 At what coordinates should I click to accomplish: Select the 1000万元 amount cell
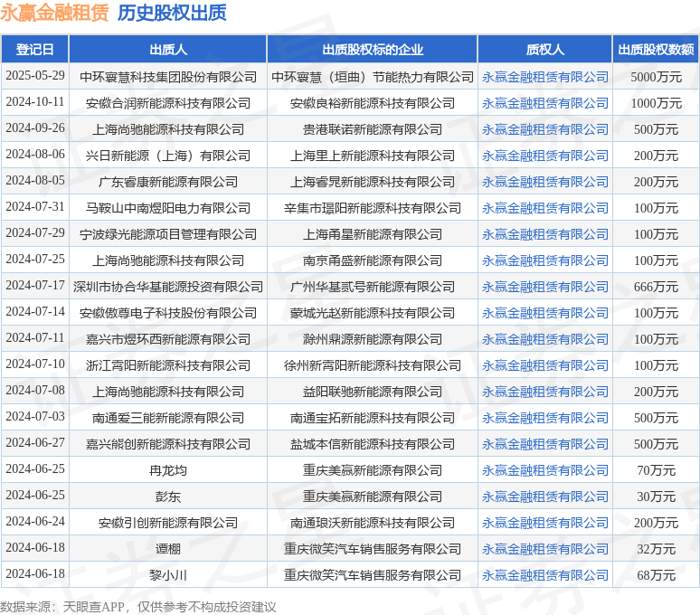(656, 103)
